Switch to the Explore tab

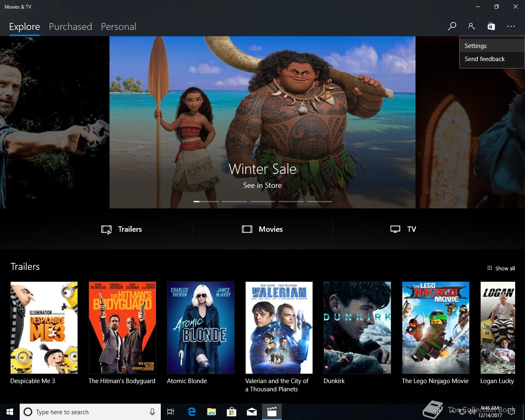25,27
